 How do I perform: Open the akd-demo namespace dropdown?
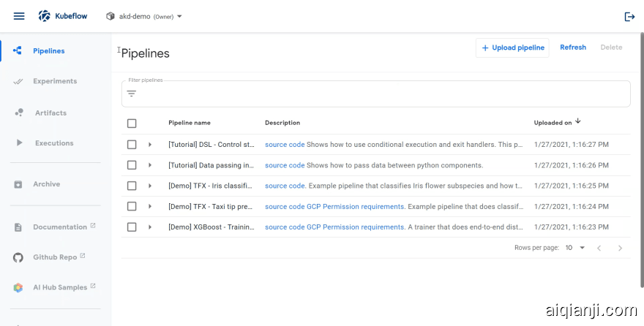(145, 16)
